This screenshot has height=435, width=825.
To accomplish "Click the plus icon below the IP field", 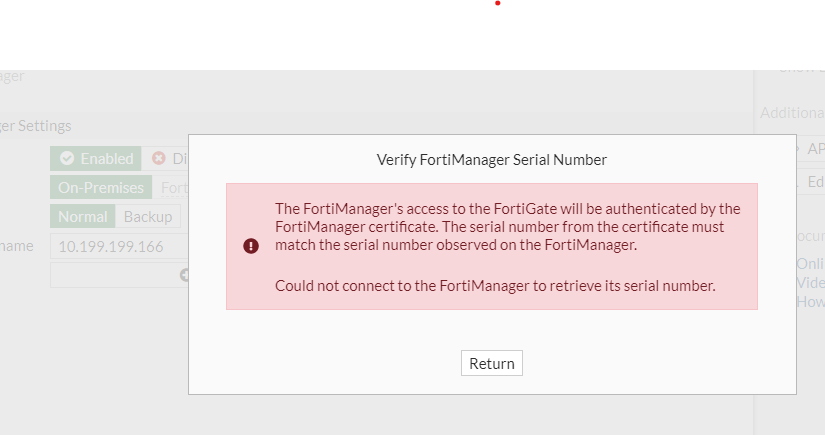I will (184, 275).
